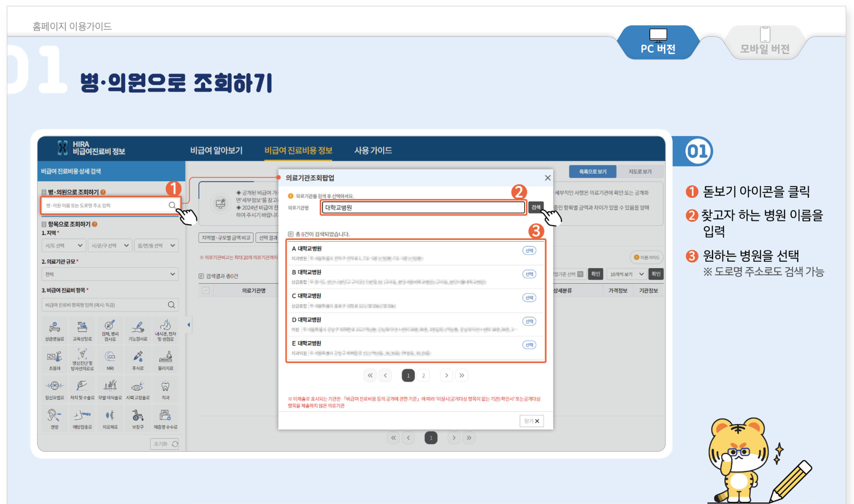Open the 10개씩 보기 dropdown
The width and height of the screenshot is (854, 504).
click(627, 274)
